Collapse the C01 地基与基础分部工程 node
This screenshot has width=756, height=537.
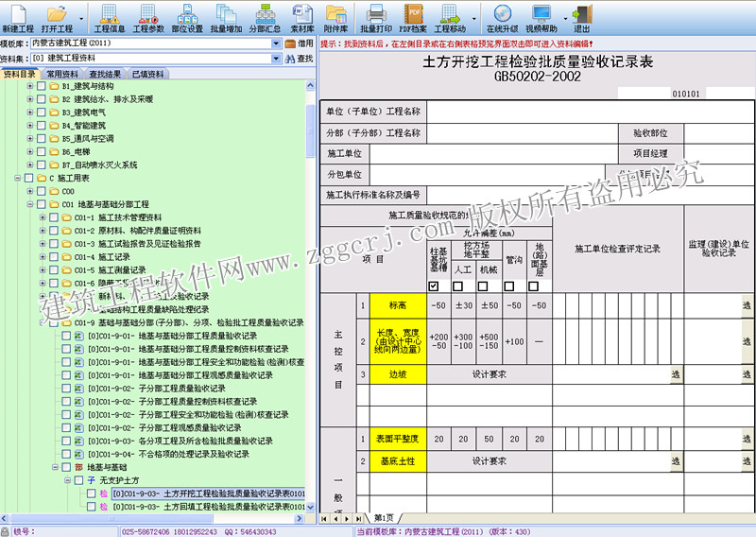point(29,204)
